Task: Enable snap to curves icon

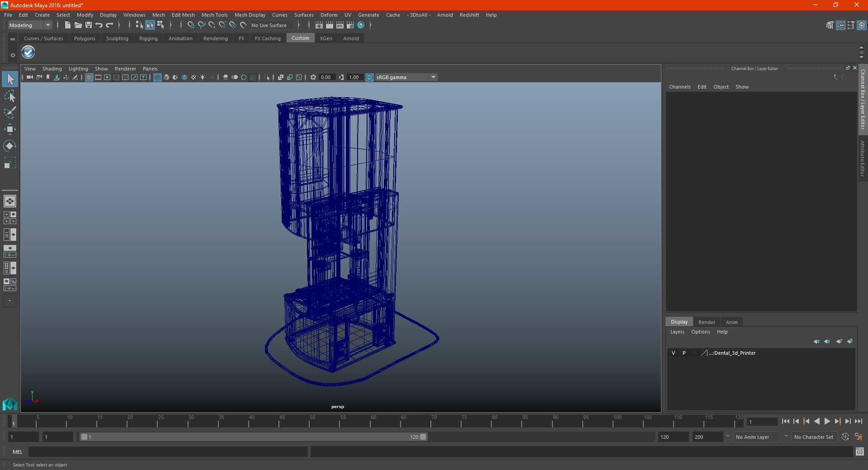Action: (202, 25)
